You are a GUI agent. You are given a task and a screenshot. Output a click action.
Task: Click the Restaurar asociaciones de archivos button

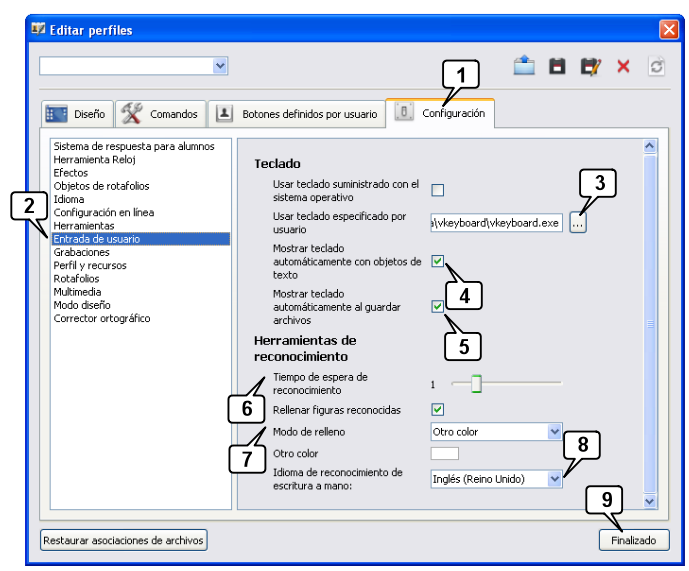point(124,540)
